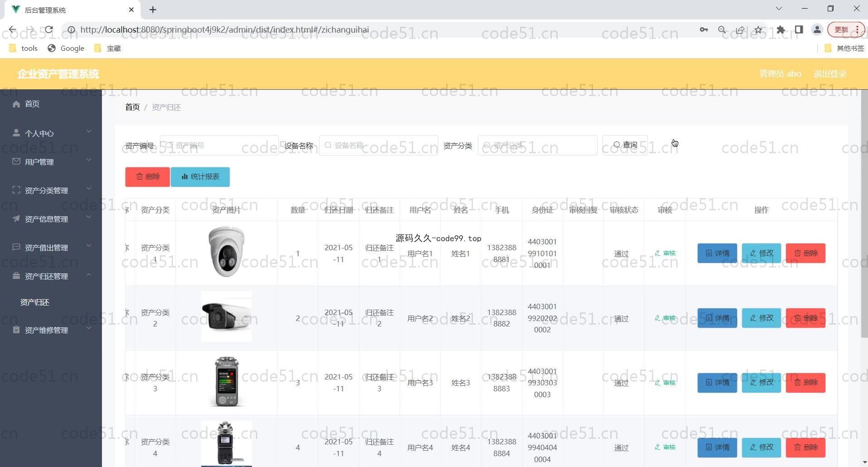The width and height of the screenshot is (868, 467).
Task: Click the zoom magnifier icon in address bar
Action: [722, 30]
